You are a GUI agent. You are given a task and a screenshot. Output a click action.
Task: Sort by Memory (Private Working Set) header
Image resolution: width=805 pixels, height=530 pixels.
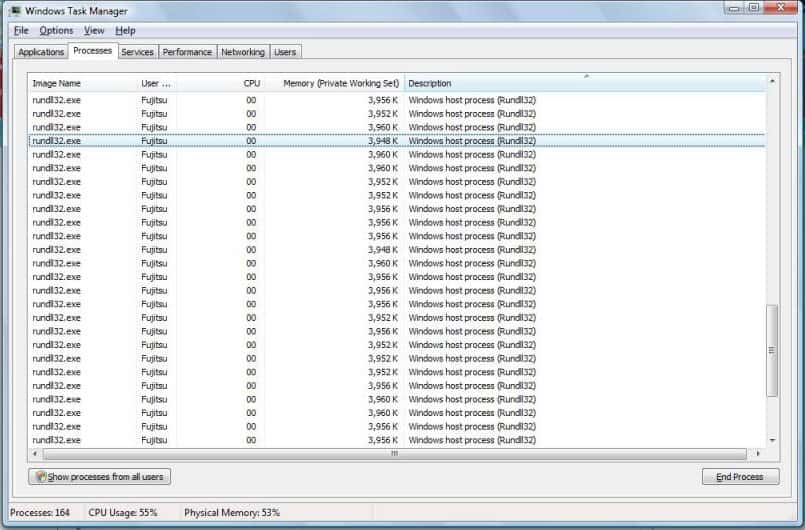pyautogui.click(x=334, y=83)
